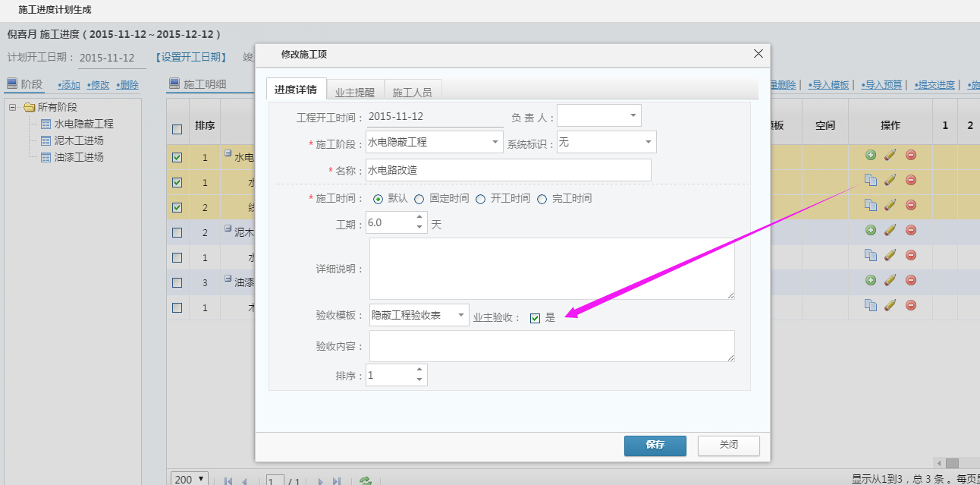Screen dimensions: 980x485
Task: Click the refresh icon in pagination bar
Action: [x=365, y=481]
